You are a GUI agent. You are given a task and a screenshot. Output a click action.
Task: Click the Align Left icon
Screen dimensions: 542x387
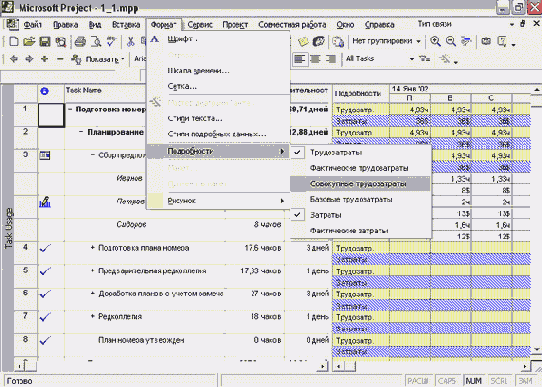tap(299, 59)
